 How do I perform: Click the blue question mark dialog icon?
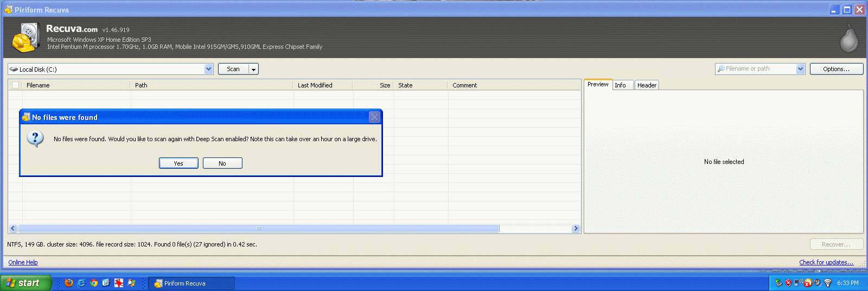tap(35, 139)
